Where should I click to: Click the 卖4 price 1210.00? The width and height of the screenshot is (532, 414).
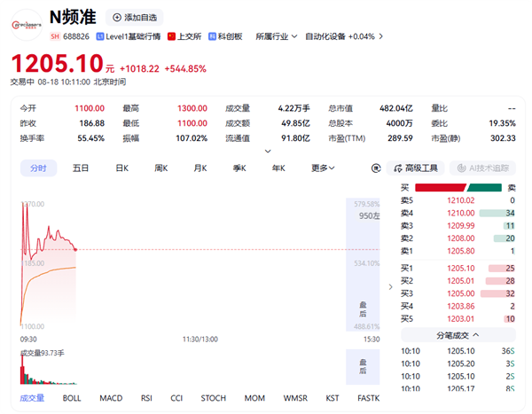461,213
